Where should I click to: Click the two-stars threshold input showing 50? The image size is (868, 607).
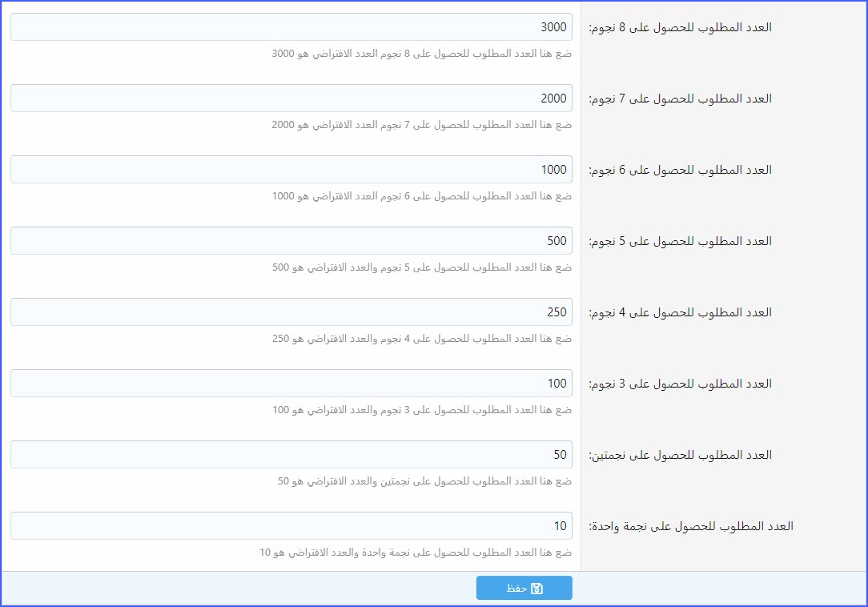pos(291,454)
